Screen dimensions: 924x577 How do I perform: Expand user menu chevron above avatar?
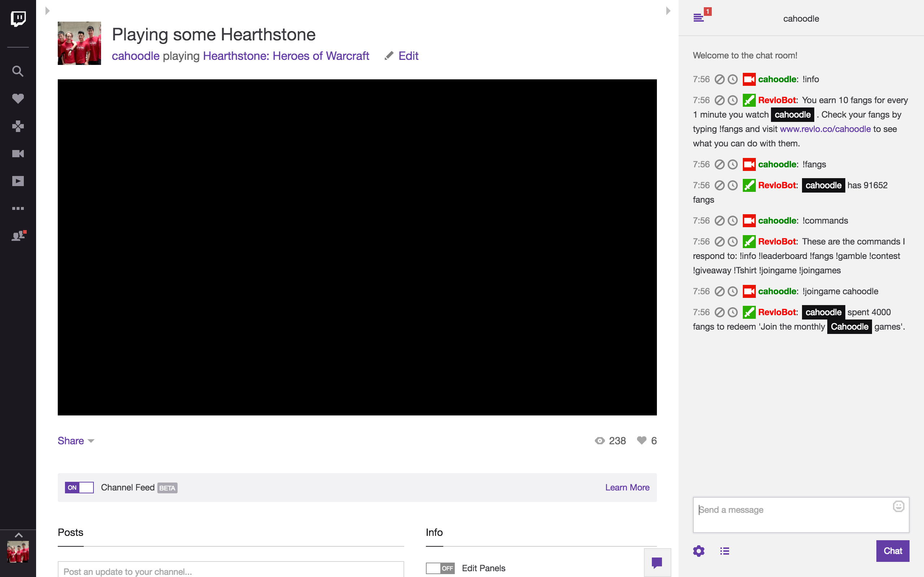18,535
